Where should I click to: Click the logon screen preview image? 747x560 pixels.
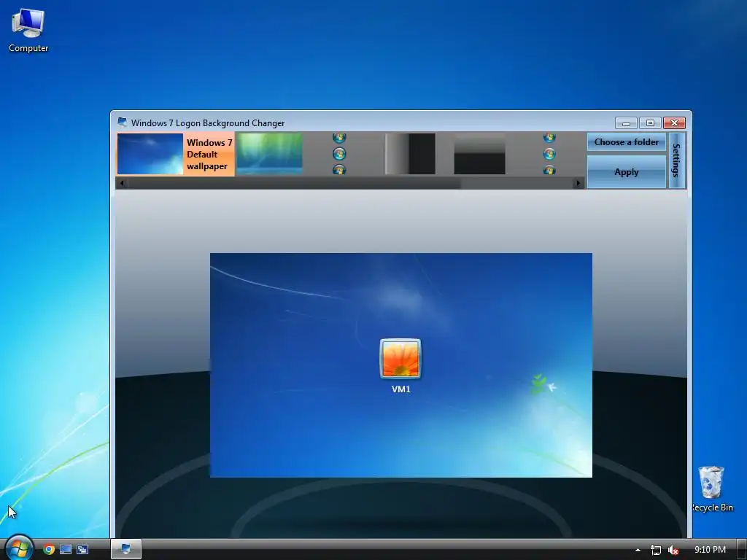(401, 365)
